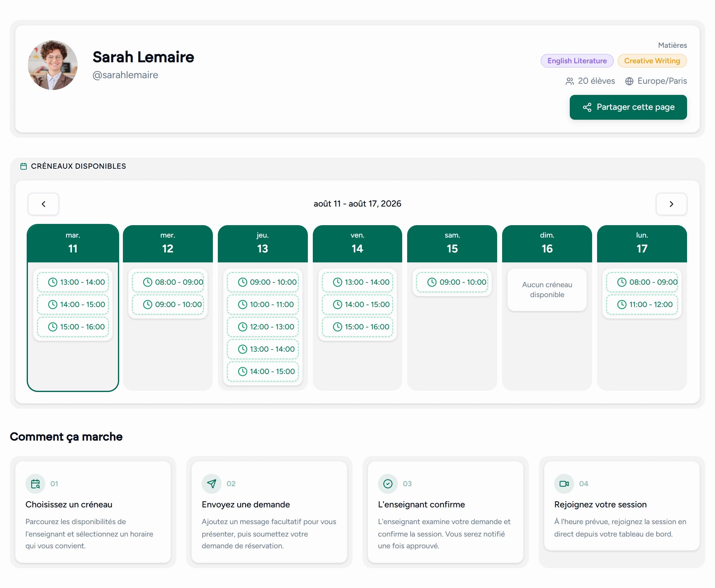Book the Tuesday 15:00 - 16:00 slot
Screen dimensions: 715x588
[73, 327]
